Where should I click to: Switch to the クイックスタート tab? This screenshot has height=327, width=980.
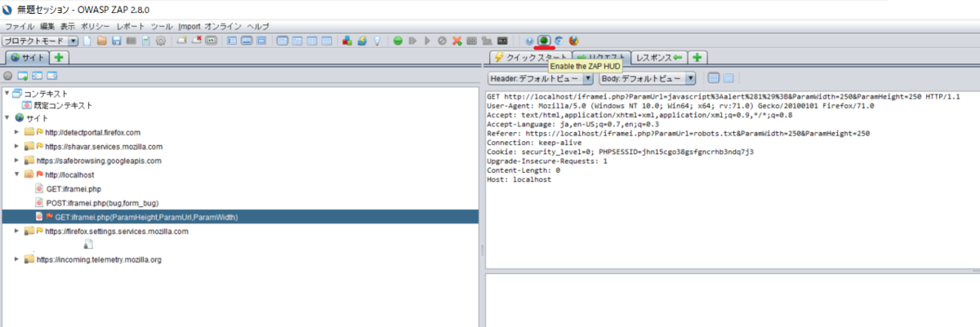pyautogui.click(x=530, y=57)
